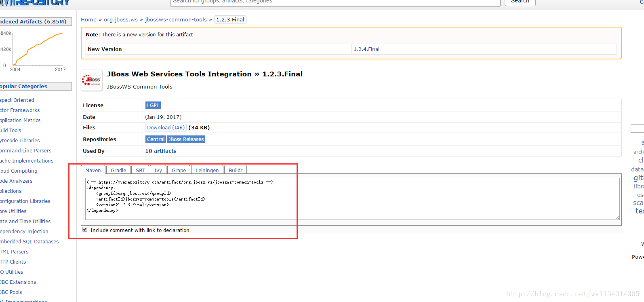Switch to the SBT tab
Image resolution: width=644 pixels, height=302 pixels.
140,170
